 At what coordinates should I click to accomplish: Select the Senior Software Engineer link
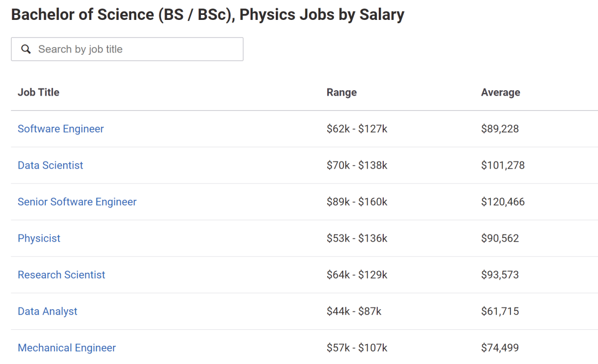(x=77, y=202)
